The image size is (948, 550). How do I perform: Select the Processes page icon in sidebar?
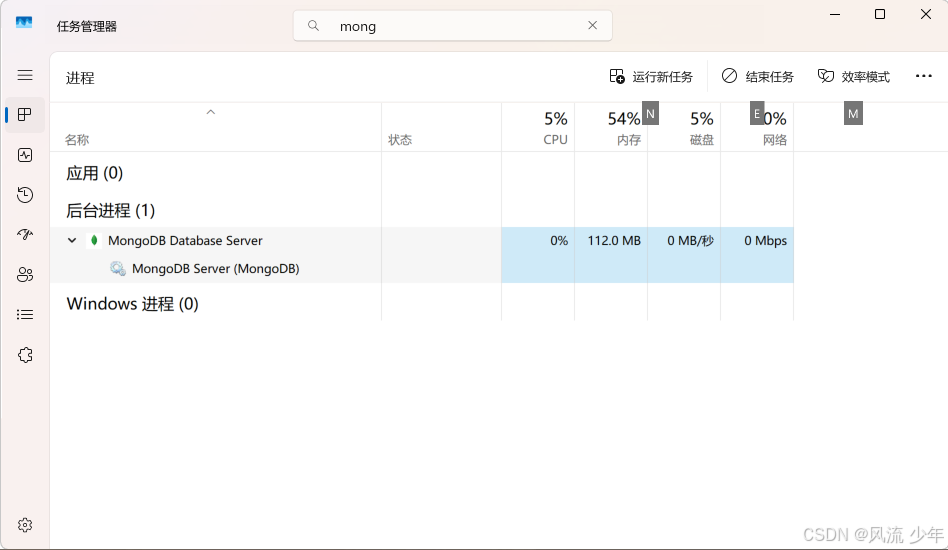point(25,115)
